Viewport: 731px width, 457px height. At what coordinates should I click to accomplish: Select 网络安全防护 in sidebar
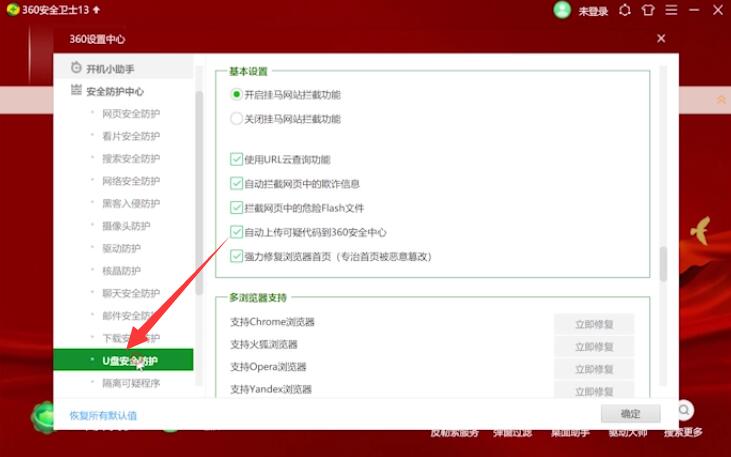pos(131,181)
